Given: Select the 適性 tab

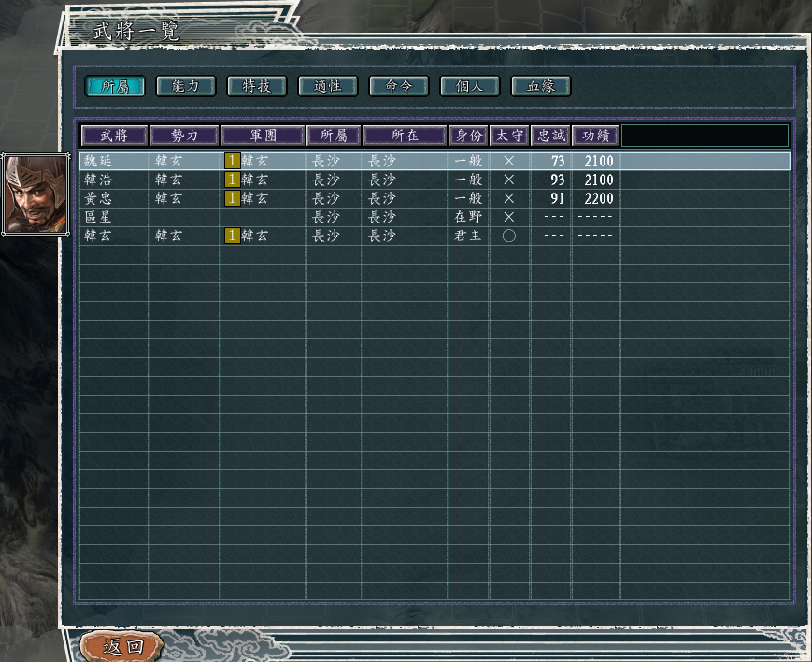Looking at the screenshot, I should [328, 86].
